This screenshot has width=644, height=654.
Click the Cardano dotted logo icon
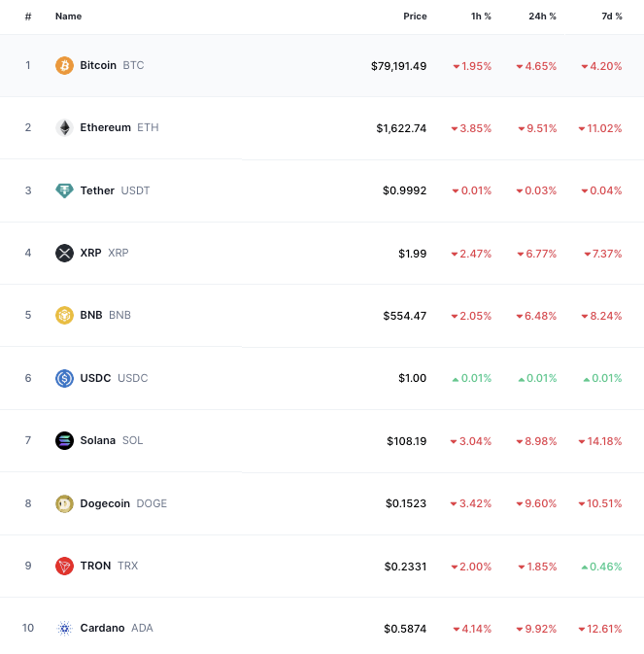[64, 628]
